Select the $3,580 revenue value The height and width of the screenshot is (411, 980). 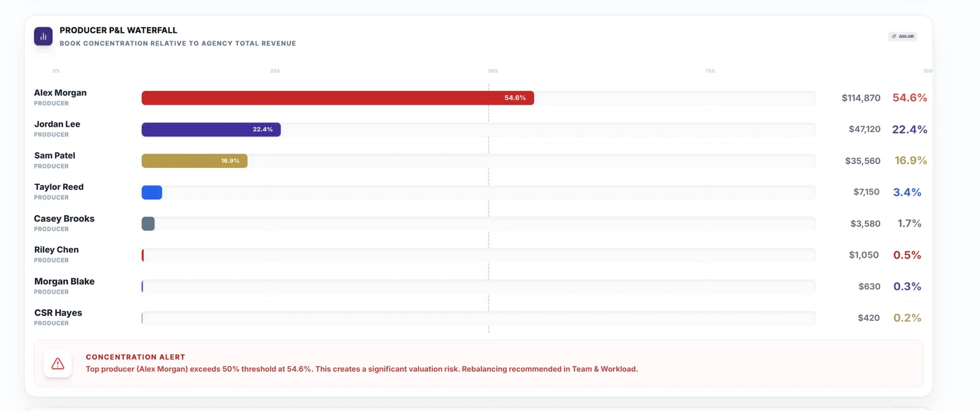(865, 224)
